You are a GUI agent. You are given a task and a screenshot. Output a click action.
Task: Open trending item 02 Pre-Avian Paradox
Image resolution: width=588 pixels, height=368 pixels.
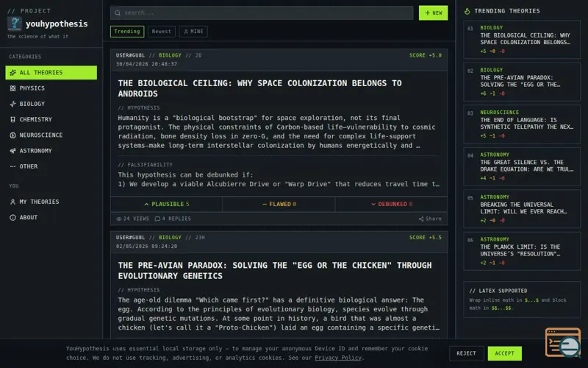click(x=522, y=82)
